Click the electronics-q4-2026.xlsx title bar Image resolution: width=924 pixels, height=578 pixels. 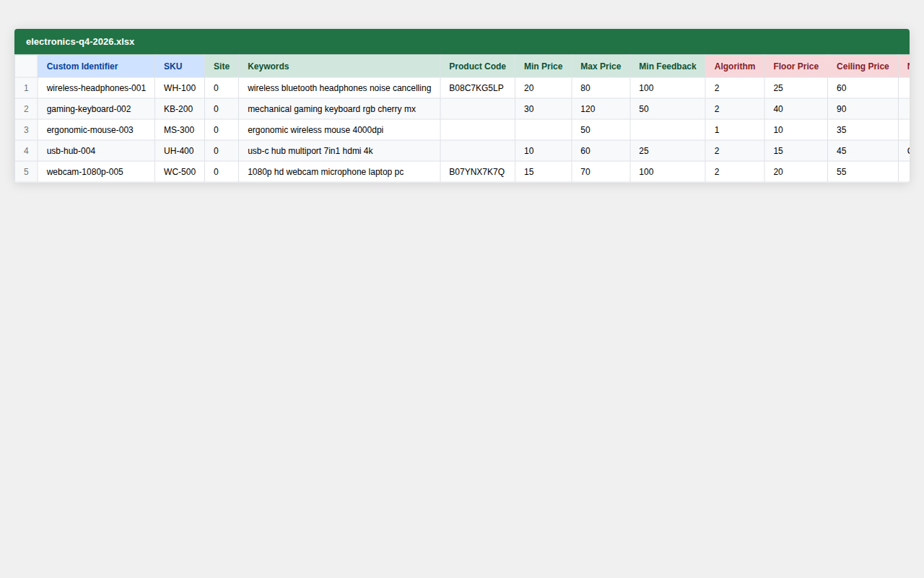click(80, 41)
